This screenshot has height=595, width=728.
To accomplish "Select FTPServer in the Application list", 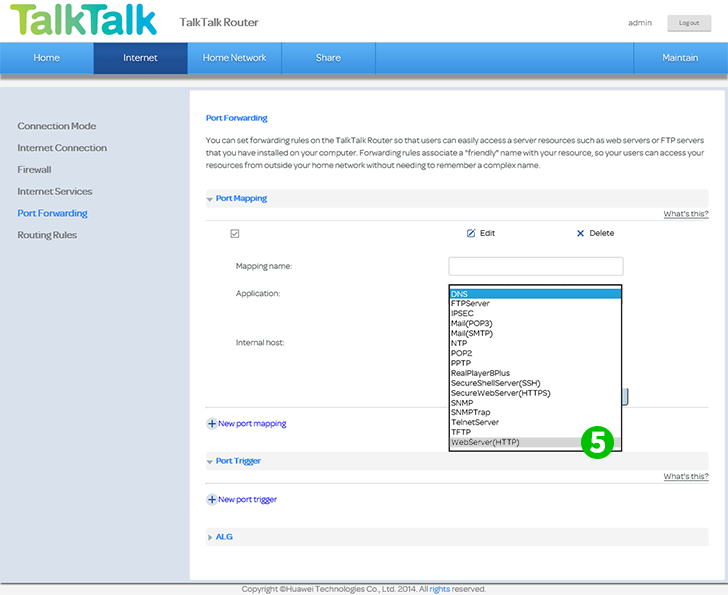I will coord(535,304).
